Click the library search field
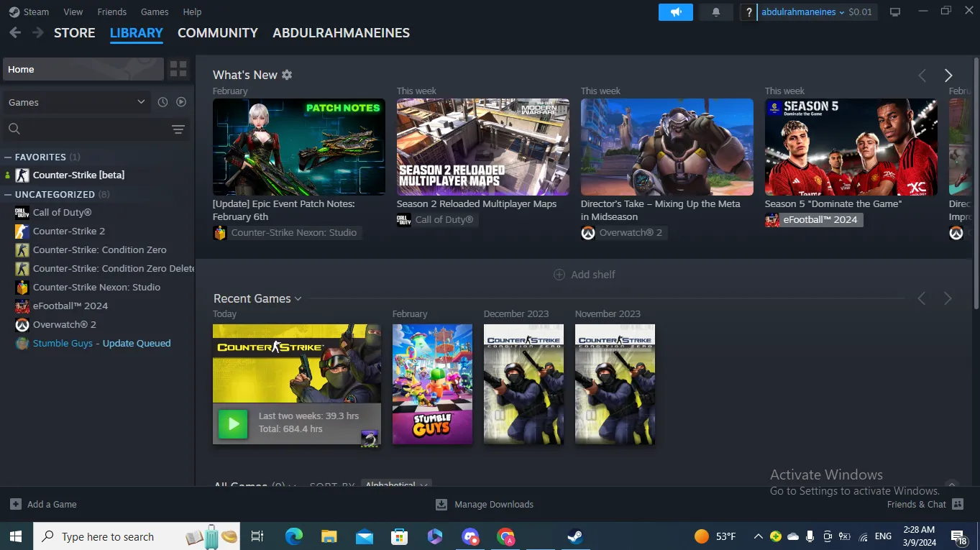Viewport: 980px width, 550px height. [86, 129]
